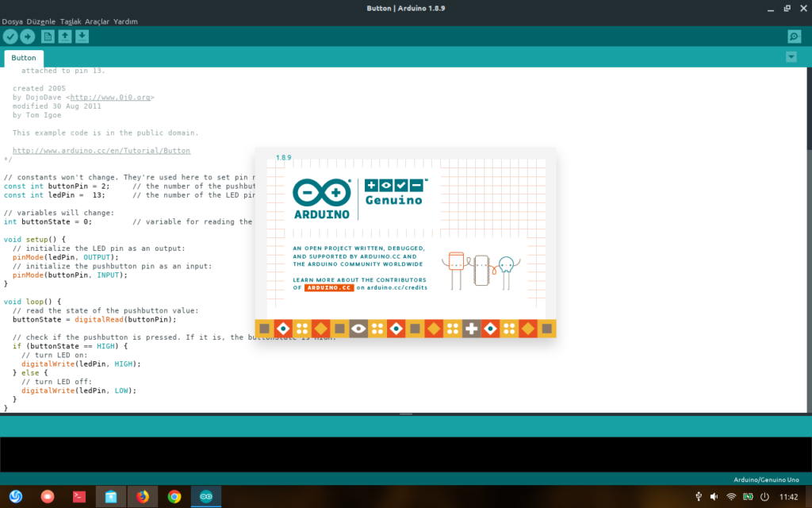This screenshot has height=508, width=812.
Task: Click the 11:42 clock
Action: pyautogui.click(x=789, y=497)
